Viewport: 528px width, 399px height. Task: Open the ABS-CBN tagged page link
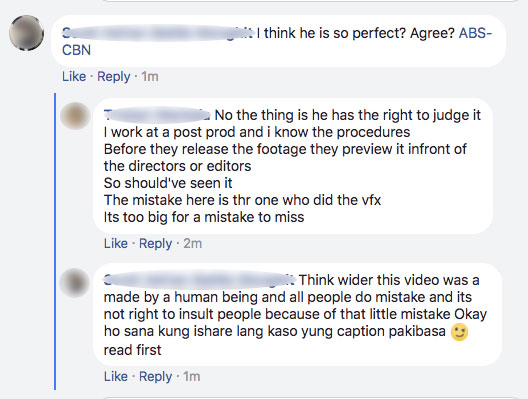pos(277,41)
